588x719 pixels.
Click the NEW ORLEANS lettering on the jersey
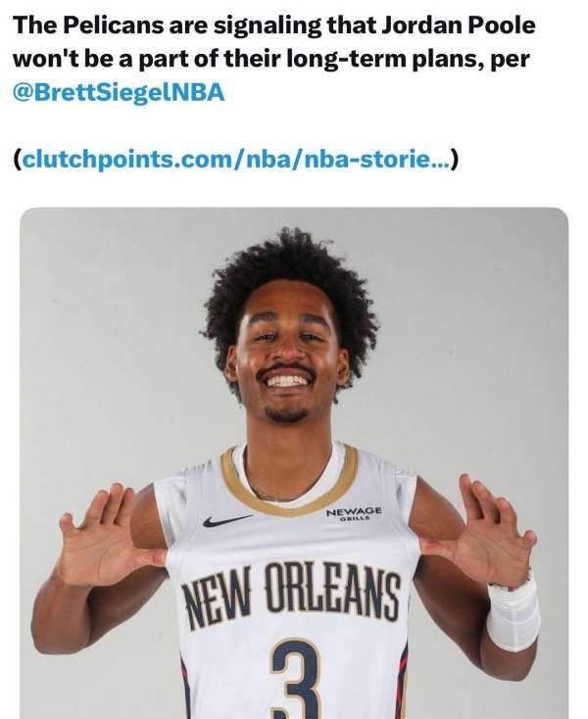[x=291, y=595]
